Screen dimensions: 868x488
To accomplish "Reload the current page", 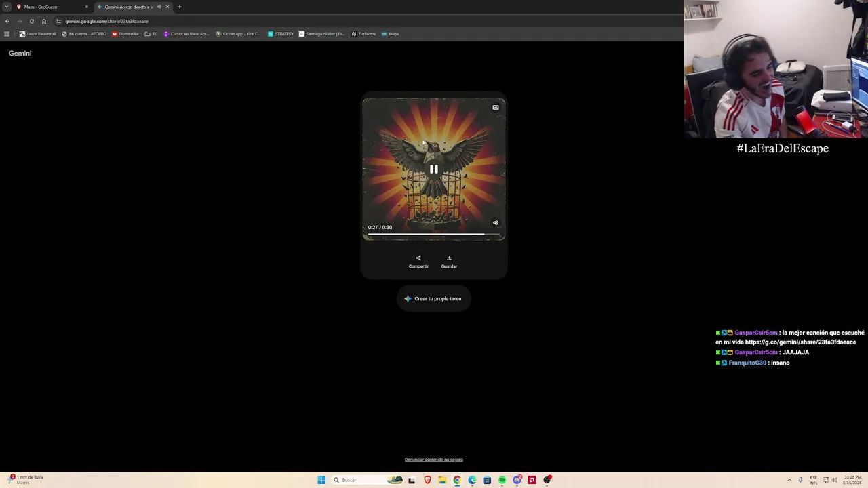I will pos(31,21).
